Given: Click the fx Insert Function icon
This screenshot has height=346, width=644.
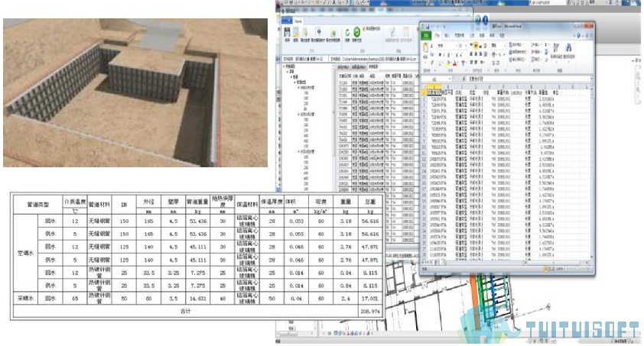Looking at the screenshot, I should [463, 79].
